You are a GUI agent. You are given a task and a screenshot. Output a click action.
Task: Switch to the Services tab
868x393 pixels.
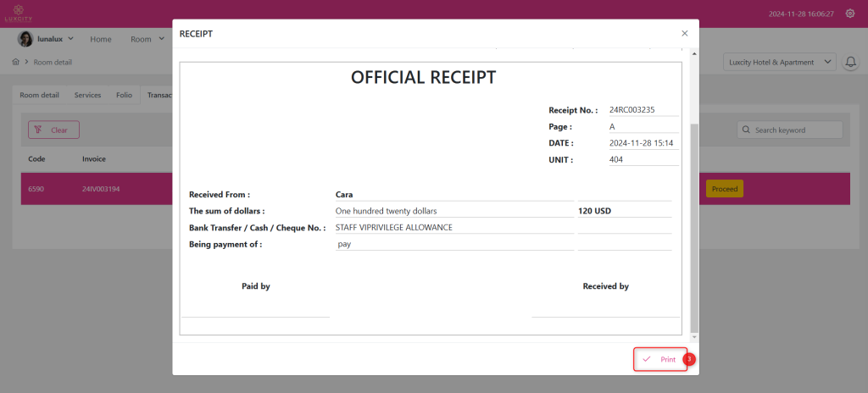tap(87, 96)
